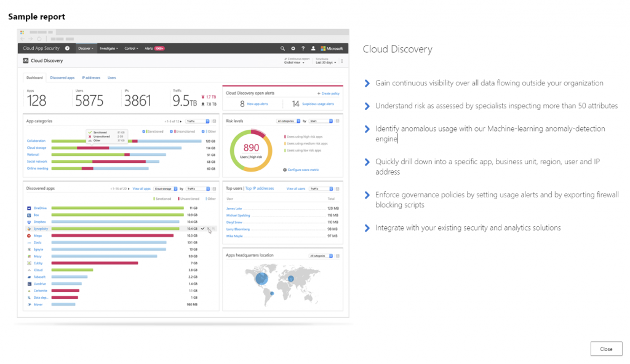This screenshot has width=630, height=364.
Task: Open the user account icon in header
Action: [313, 48]
